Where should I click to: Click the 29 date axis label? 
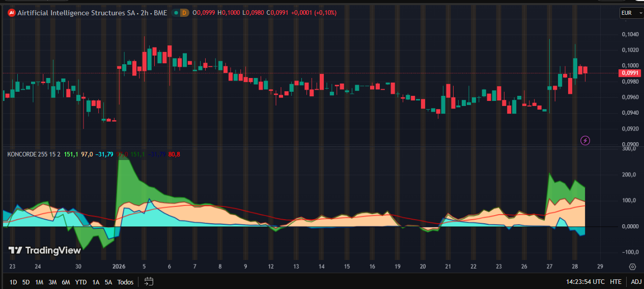600,267
